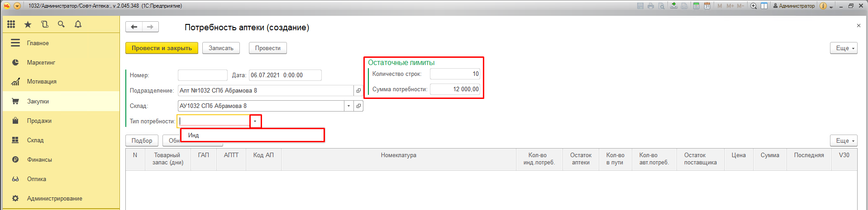Expand the Склад dropdown arrow
Image resolution: width=868 pixels, height=210 pixels.
pyautogui.click(x=348, y=106)
